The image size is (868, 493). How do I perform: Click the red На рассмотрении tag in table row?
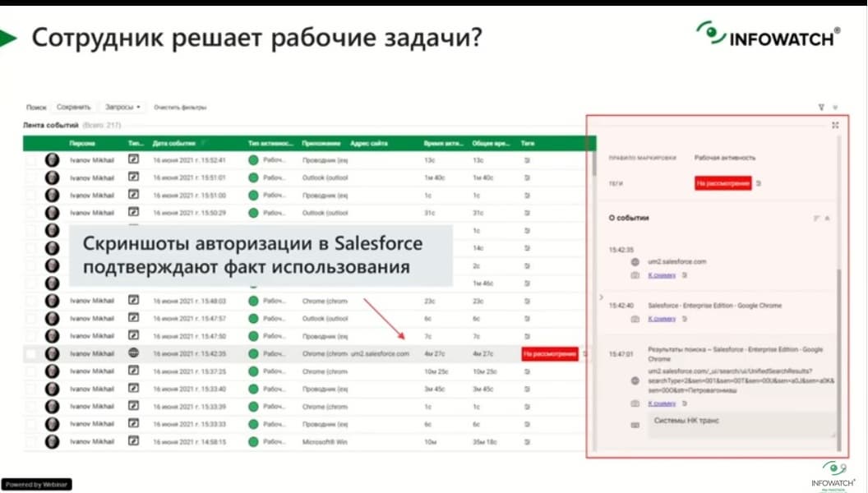tap(550, 353)
